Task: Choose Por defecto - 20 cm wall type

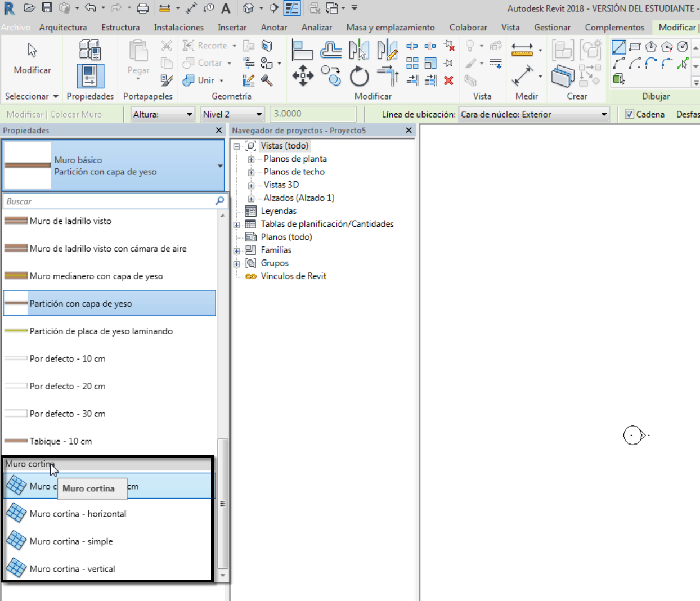Action: pos(110,387)
